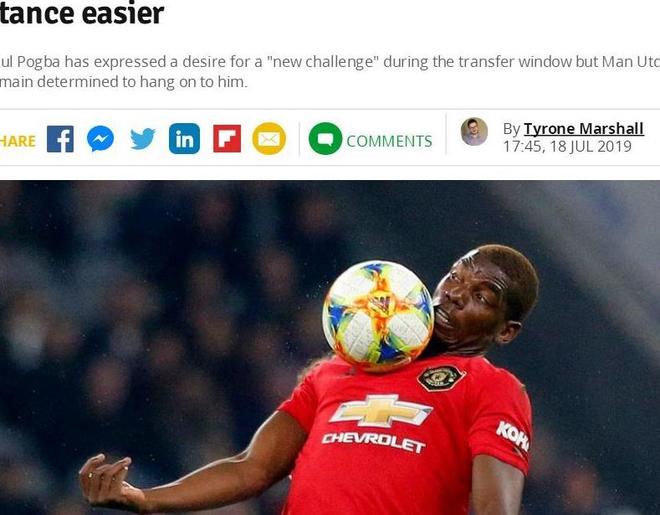Open the green comments bubble icon
This screenshot has width=660, height=515.
click(x=325, y=138)
